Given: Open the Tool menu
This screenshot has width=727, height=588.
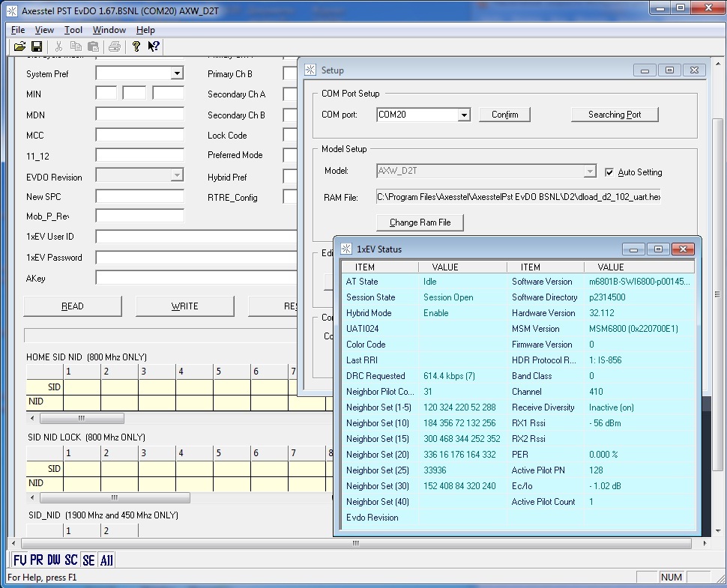Looking at the screenshot, I should 73,30.
